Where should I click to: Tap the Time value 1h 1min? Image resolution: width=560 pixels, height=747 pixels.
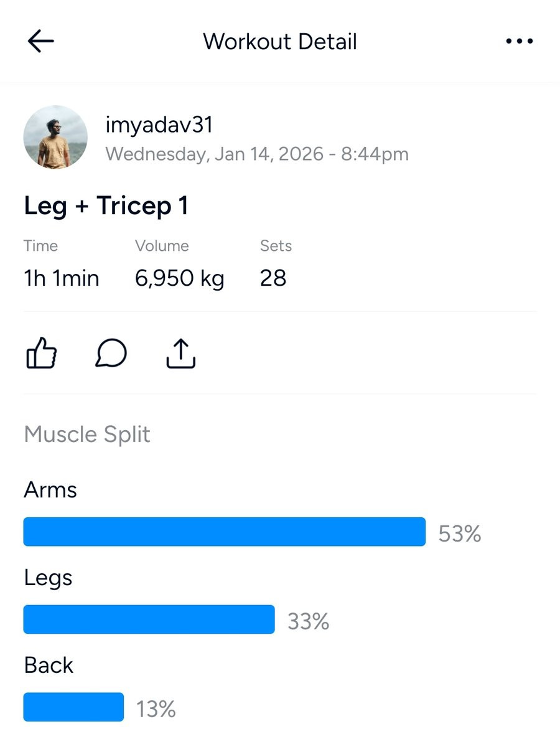tap(61, 278)
